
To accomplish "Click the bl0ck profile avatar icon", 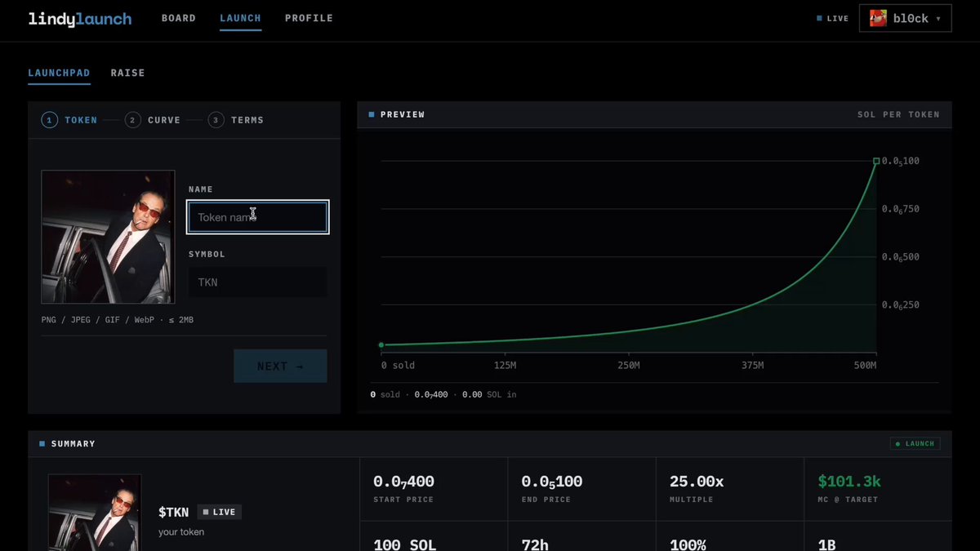I will [878, 18].
